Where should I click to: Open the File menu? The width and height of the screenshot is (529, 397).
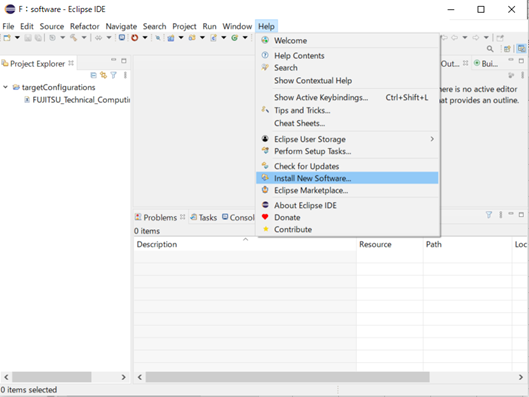click(8, 26)
